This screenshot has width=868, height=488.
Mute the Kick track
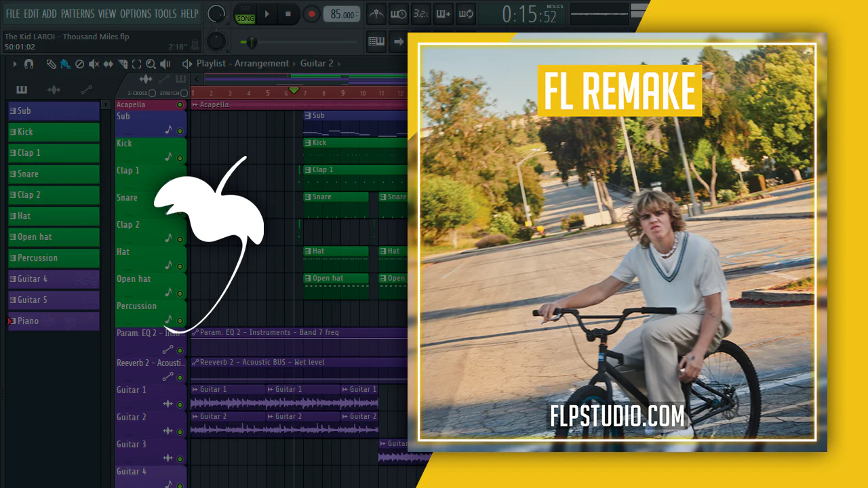[x=180, y=159]
